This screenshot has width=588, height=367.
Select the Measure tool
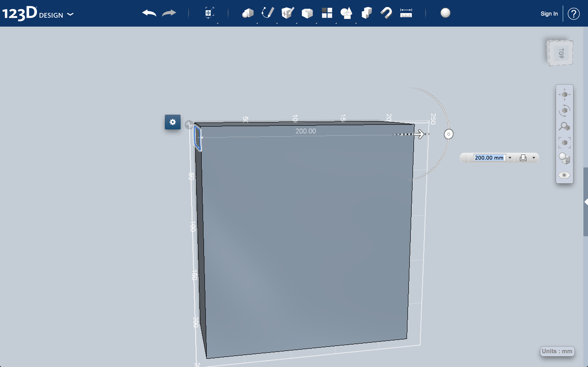[406, 13]
